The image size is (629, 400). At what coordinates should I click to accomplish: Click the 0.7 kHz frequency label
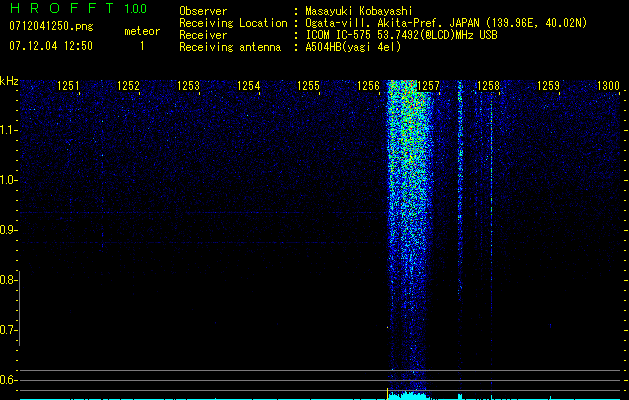[x=8, y=330]
